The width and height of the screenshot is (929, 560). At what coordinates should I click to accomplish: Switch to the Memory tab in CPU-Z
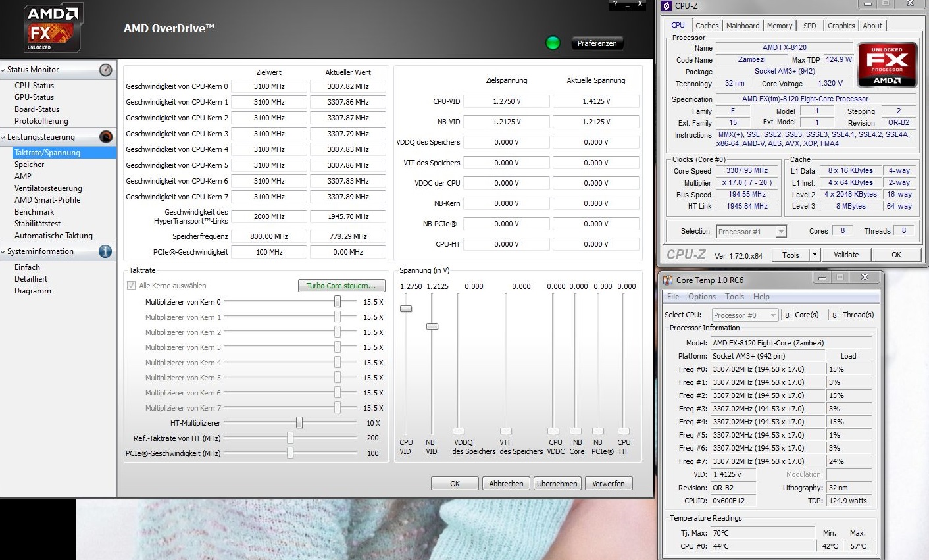pos(780,26)
